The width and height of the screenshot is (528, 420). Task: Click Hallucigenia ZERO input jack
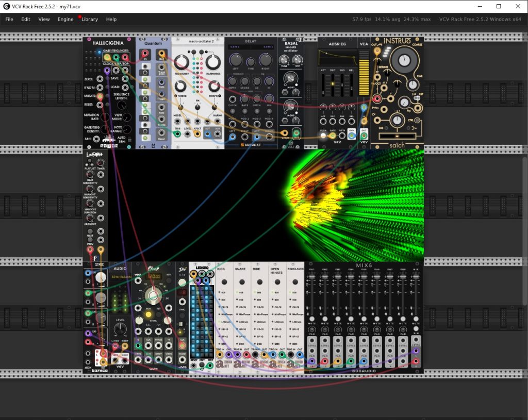pyautogui.click(x=100, y=79)
